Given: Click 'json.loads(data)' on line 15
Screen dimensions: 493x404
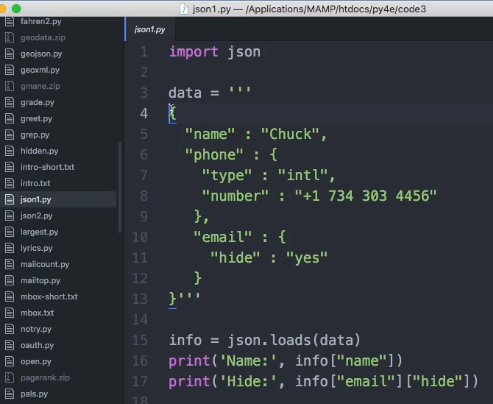Looking at the screenshot, I should point(294,340).
